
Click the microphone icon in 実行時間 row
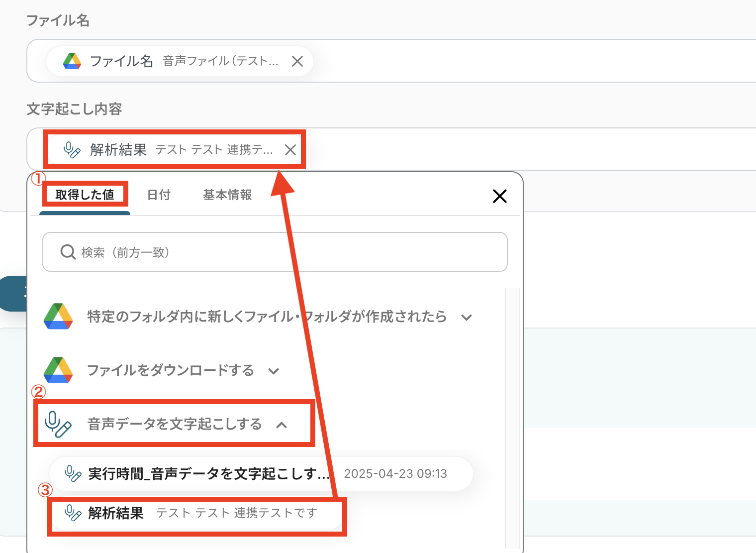pyautogui.click(x=73, y=473)
